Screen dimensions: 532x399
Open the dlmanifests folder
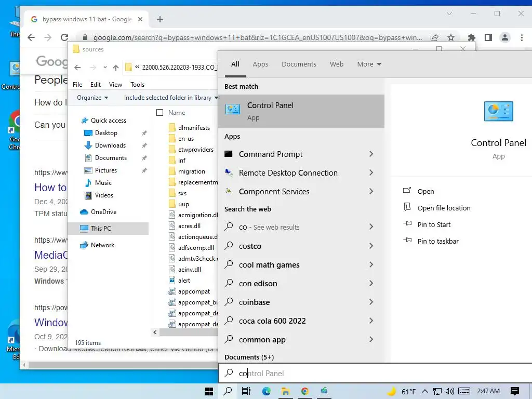click(194, 128)
